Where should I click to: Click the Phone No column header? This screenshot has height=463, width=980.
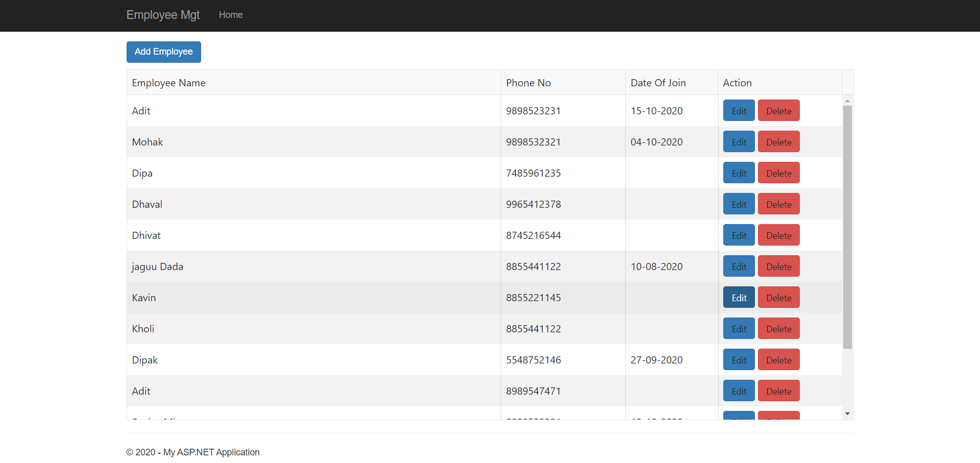tap(528, 83)
